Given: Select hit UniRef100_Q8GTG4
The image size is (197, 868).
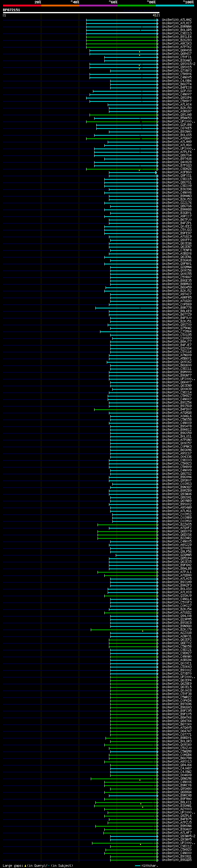Looking at the screenshot, I should pyautogui.click(x=177, y=155).
